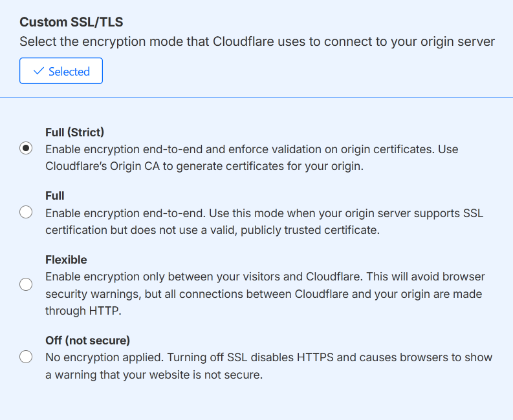Click the "Full (Strict)" option label
Screen dimensions: 513x420
click(74, 132)
